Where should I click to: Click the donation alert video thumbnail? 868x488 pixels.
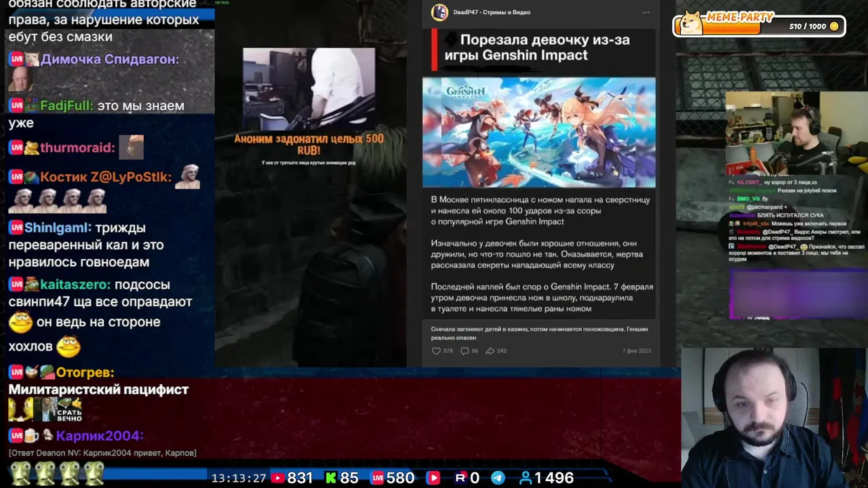[x=309, y=89]
